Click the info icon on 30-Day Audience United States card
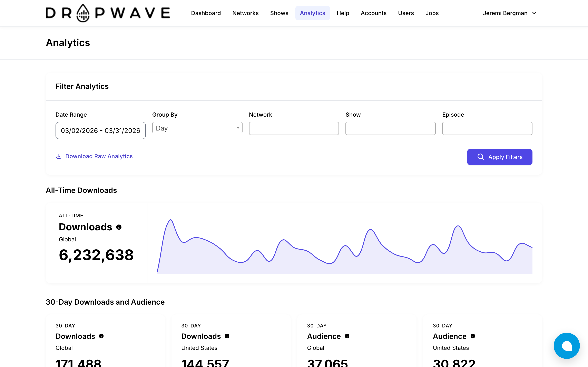The image size is (588, 367). (x=473, y=336)
